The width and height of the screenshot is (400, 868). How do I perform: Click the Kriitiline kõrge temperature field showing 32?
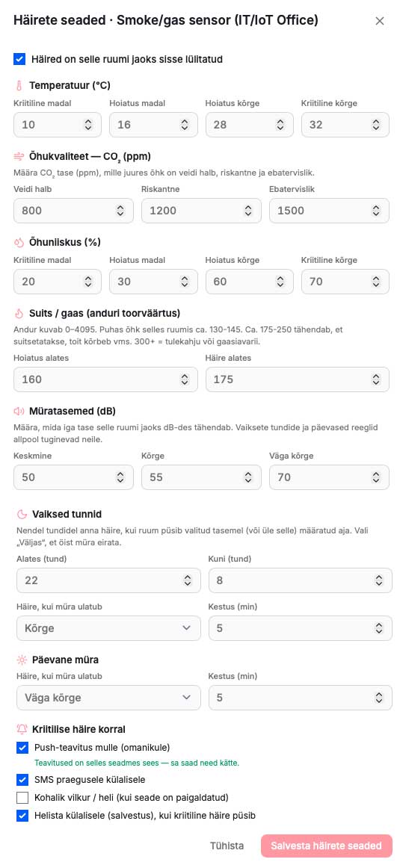[x=345, y=125]
